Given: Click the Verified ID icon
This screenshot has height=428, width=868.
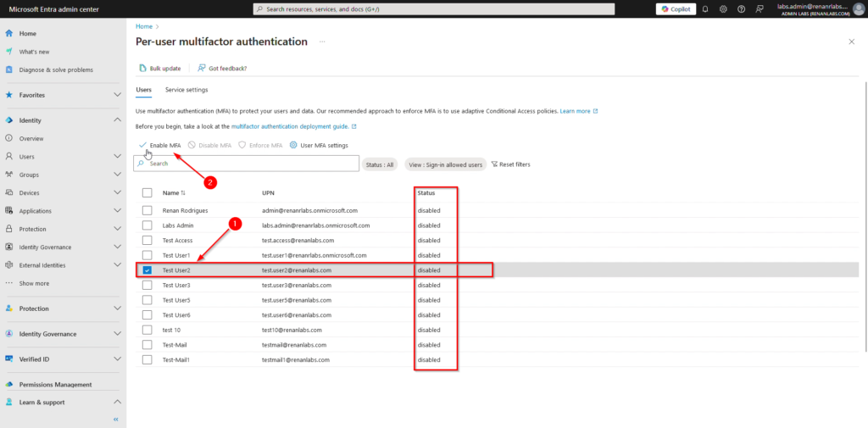Looking at the screenshot, I should pos(8,359).
